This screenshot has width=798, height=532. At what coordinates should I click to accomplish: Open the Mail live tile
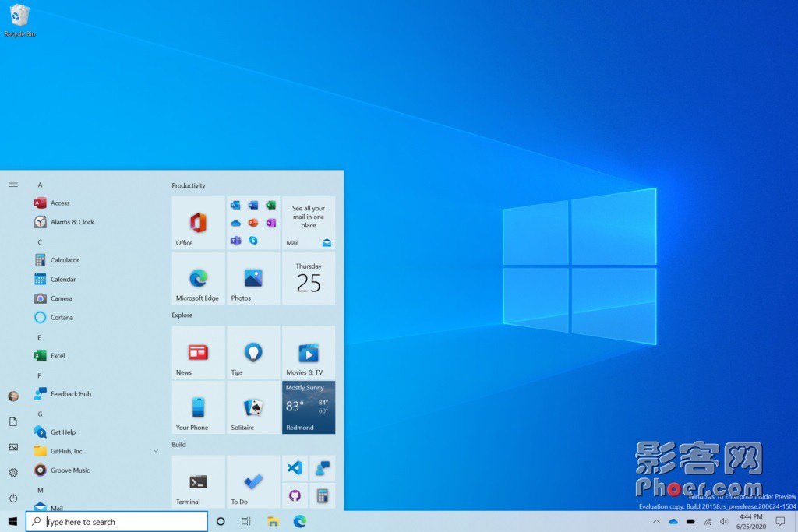(x=309, y=223)
